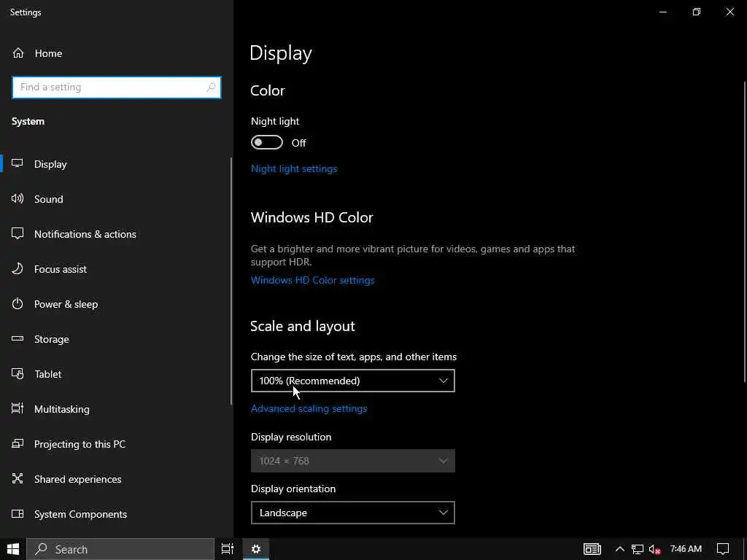The height and width of the screenshot is (560, 747).
Task: Click the Display monitor icon in the sidebar
Action: (18, 164)
